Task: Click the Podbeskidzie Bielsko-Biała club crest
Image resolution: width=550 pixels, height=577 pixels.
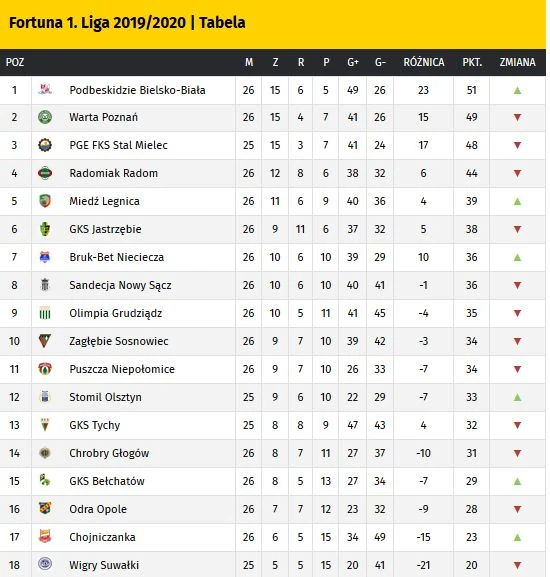Action: pyautogui.click(x=45, y=89)
